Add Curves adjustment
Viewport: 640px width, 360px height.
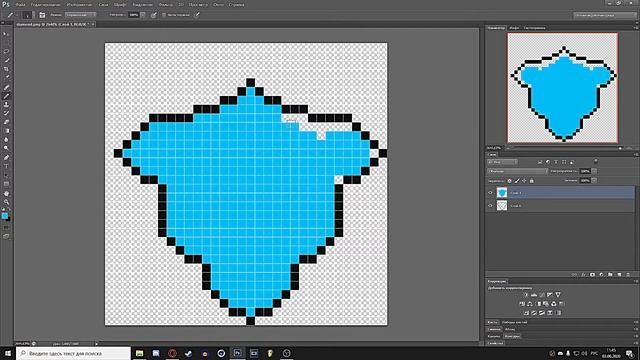pyautogui.click(x=542, y=295)
